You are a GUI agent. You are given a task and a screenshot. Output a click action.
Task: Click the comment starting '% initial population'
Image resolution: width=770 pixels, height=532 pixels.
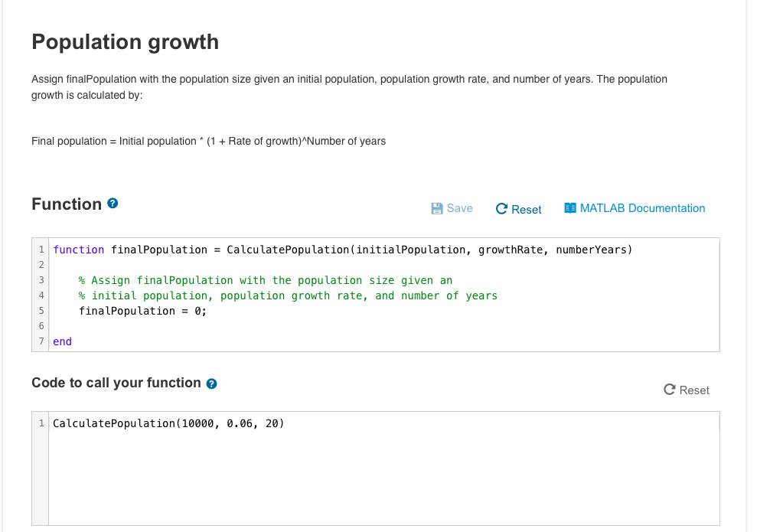(x=288, y=295)
